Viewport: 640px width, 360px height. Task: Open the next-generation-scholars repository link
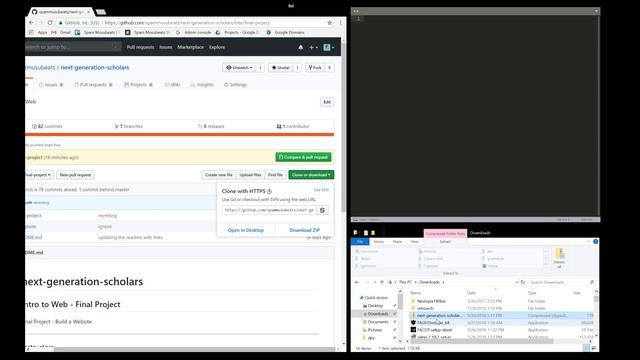95,67
